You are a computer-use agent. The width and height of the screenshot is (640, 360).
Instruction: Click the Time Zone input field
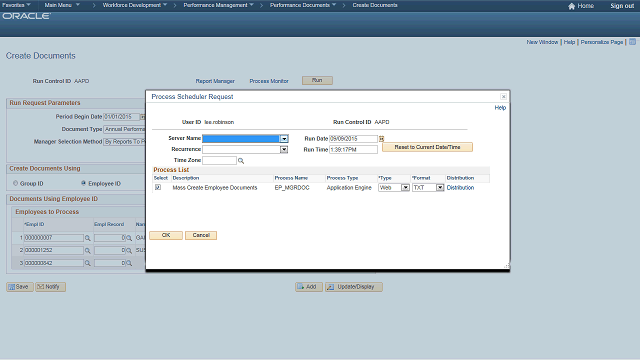[219, 160]
